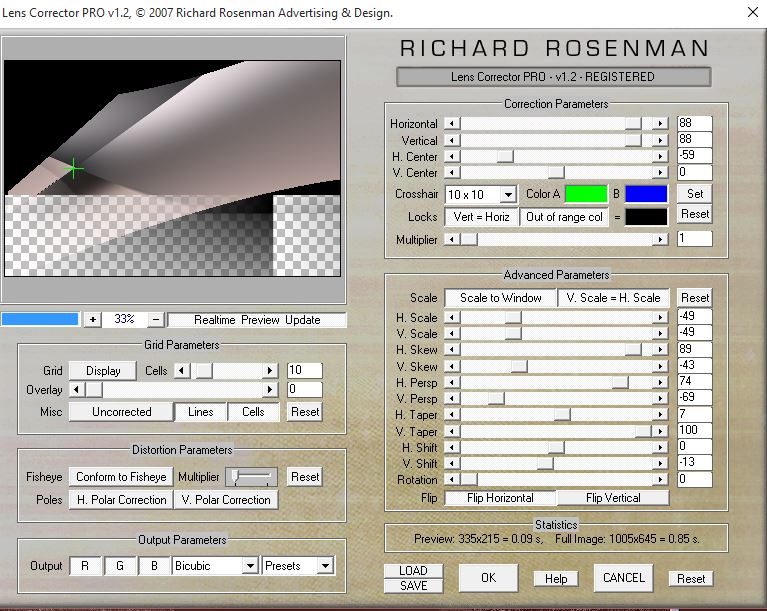767x611 pixels.
Task: Click Flip Vertical button
Action: 613,498
